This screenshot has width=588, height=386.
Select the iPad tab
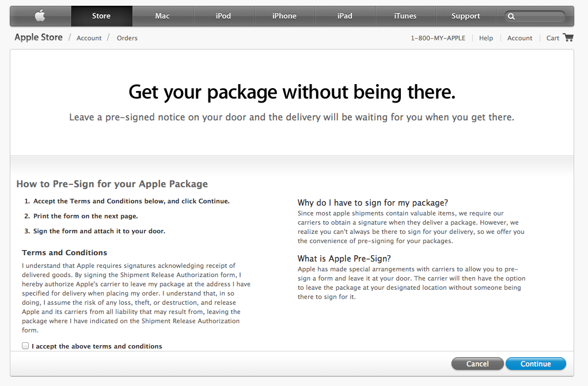click(344, 16)
